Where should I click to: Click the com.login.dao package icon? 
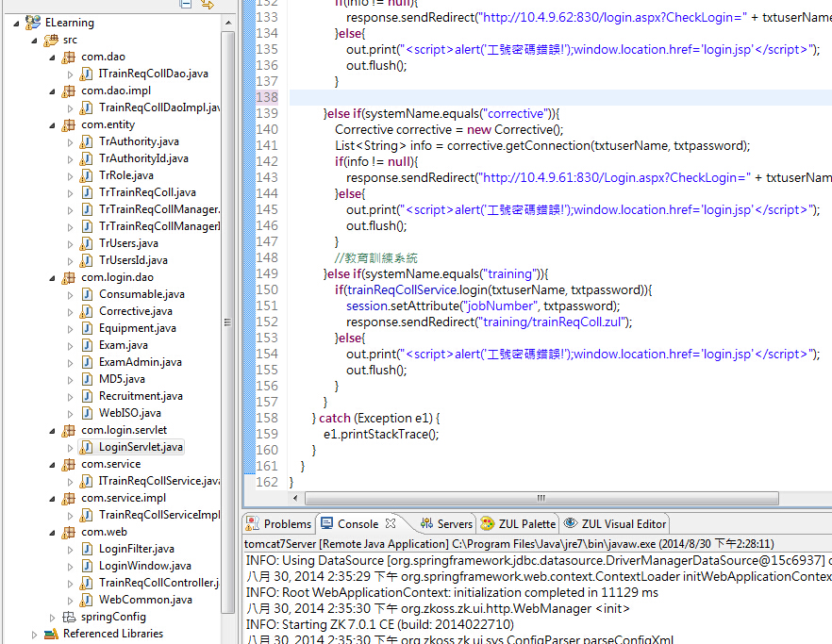point(69,277)
